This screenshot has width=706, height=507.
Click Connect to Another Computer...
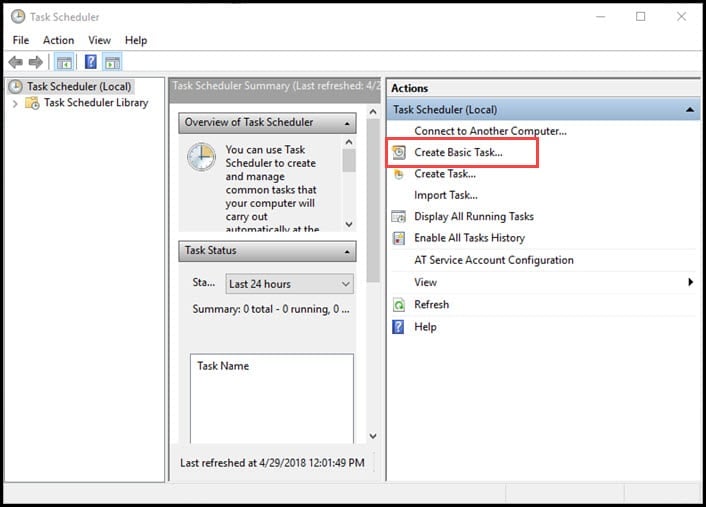tap(490, 131)
